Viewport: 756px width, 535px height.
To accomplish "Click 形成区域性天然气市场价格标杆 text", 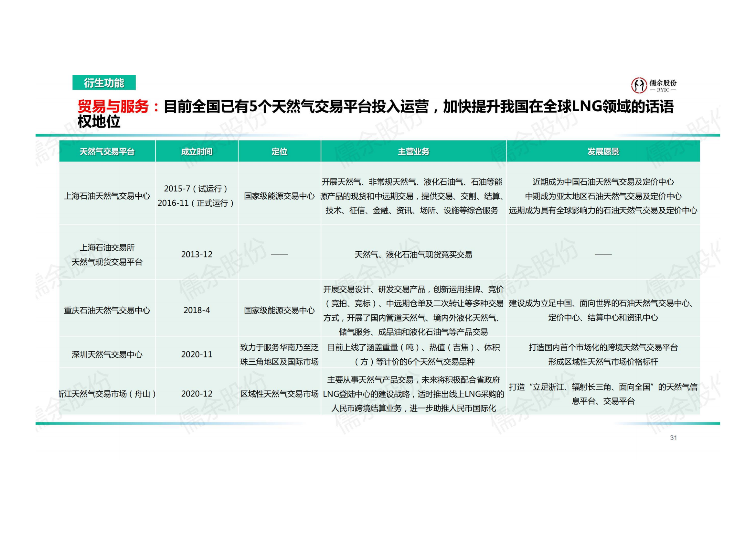I will [603, 362].
